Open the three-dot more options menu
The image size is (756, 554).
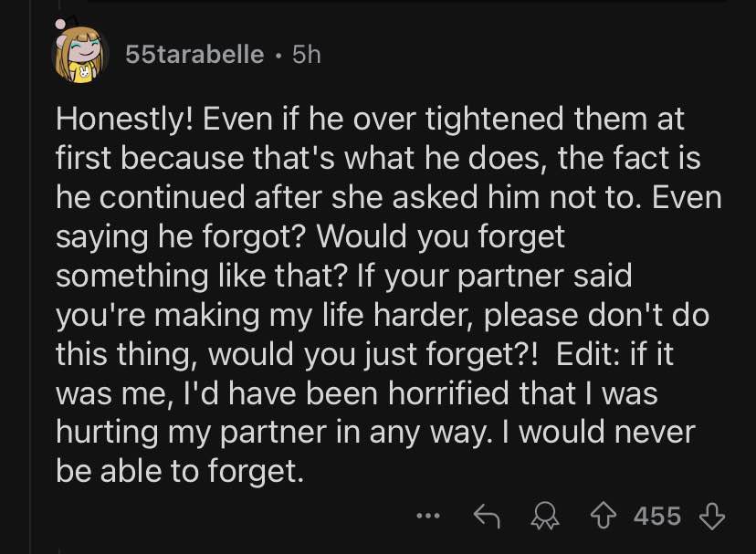428,516
